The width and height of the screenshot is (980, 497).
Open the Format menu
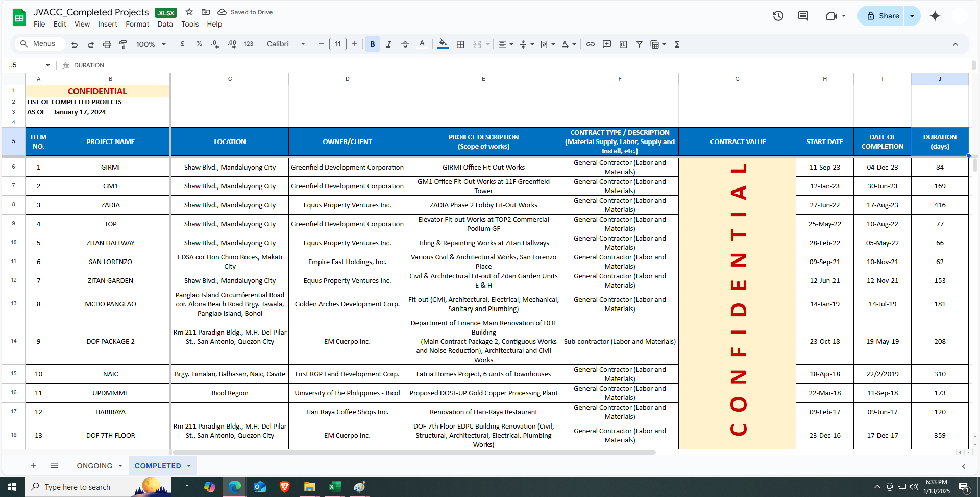click(x=137, y=24)
